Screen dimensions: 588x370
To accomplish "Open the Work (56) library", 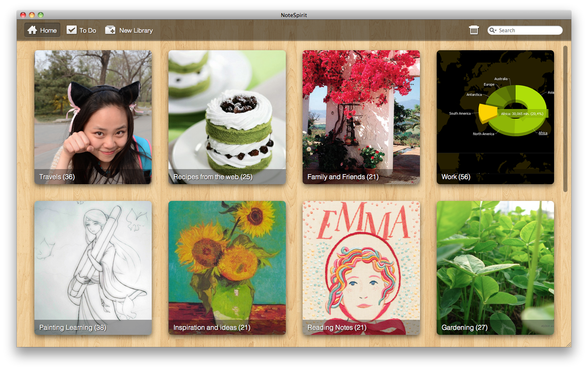I will pos(495,117).
